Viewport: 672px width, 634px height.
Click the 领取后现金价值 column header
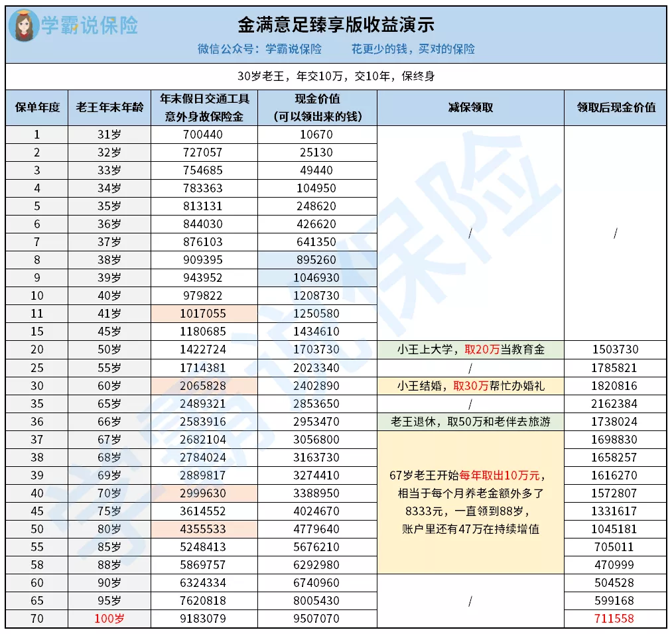tap(616, 107)
